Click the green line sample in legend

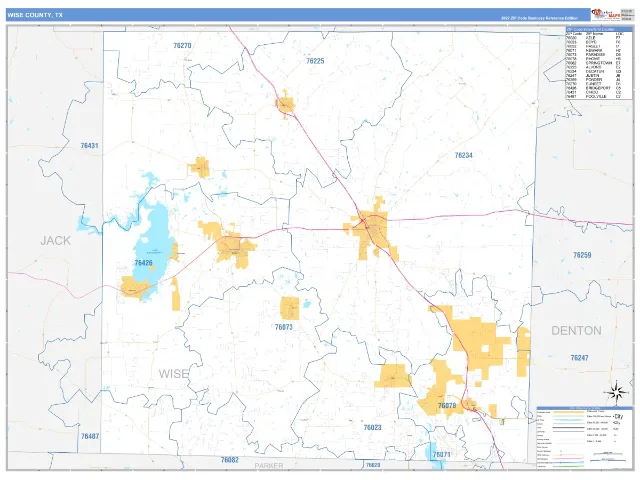click(569, 464)
